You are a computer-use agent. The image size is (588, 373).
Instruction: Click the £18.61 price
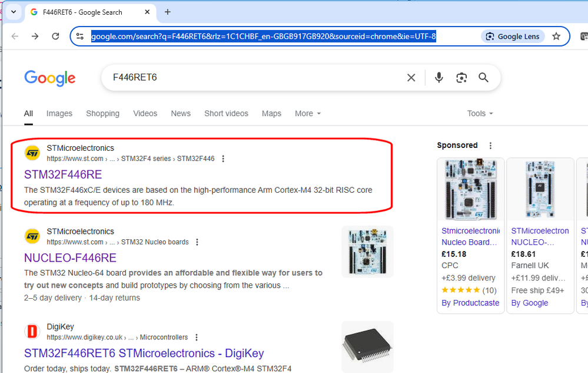523,254
